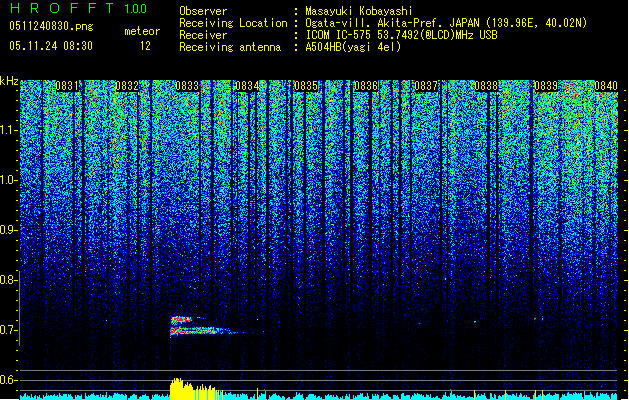This screenshot has height=400, width=629.
Task: Click the 0833 time marker
Action: pos(187,86)
